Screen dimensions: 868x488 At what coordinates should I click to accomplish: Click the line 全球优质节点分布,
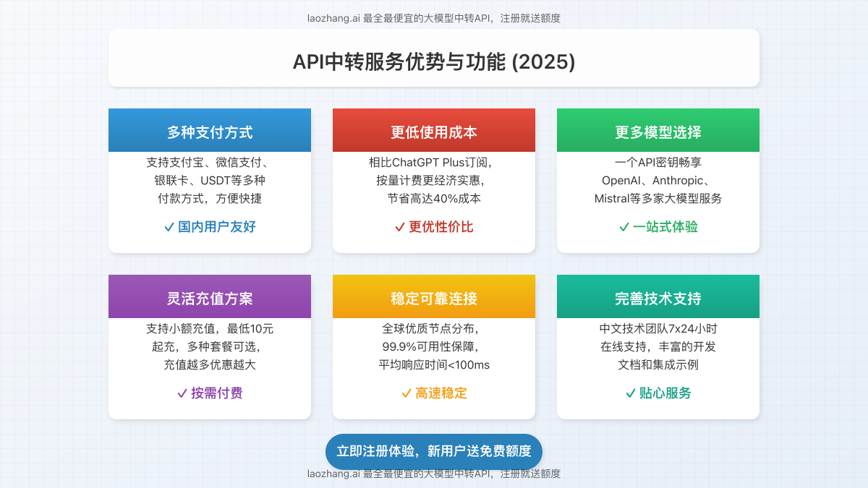(x=432, y=329)
